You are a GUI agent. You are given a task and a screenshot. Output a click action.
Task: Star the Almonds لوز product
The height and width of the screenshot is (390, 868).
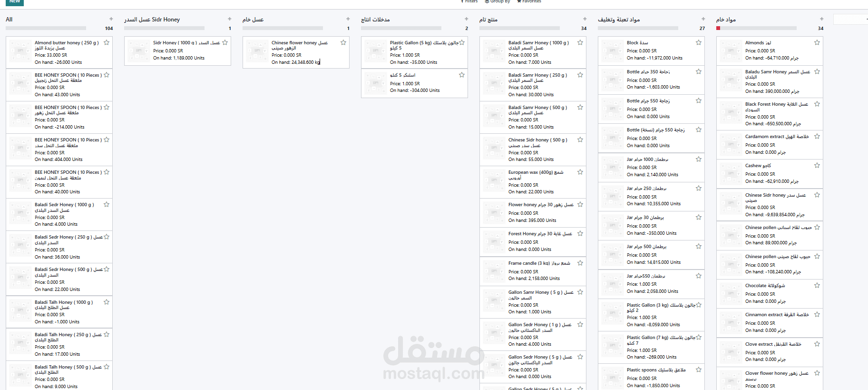pyautogui.click(x=817, y=42)
